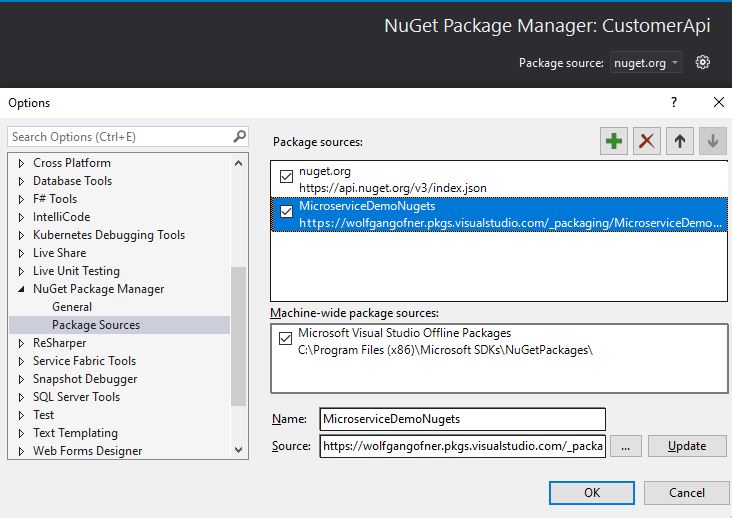Expand Live Share tree node
The height and width of the screenshot is (518, 732).
(x=21, y=253)
